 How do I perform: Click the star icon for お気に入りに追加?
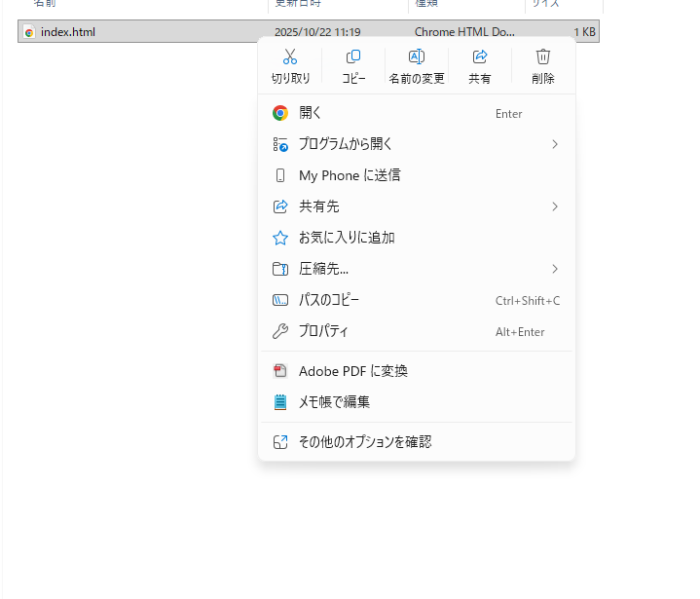tap(280, 238)
